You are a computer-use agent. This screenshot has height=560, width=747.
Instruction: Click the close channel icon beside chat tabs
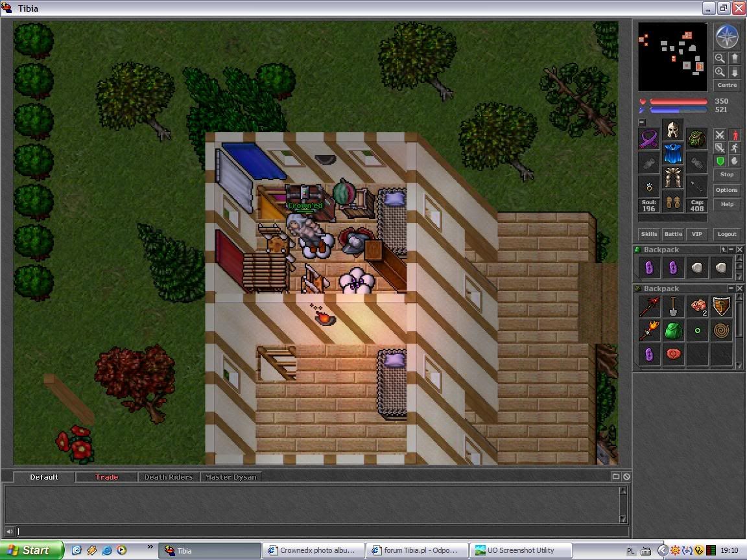(x=626, y=476)
